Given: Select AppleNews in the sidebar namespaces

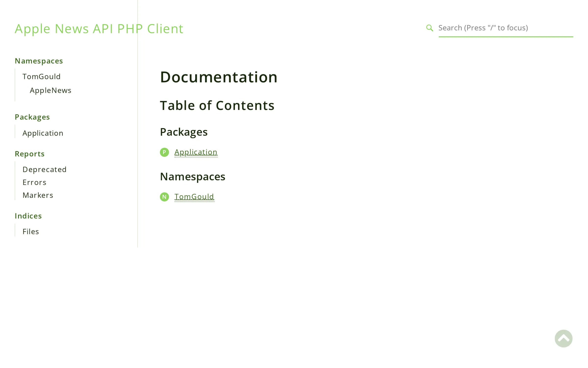Looking at the screenshot, I should (x=50, y=90).
